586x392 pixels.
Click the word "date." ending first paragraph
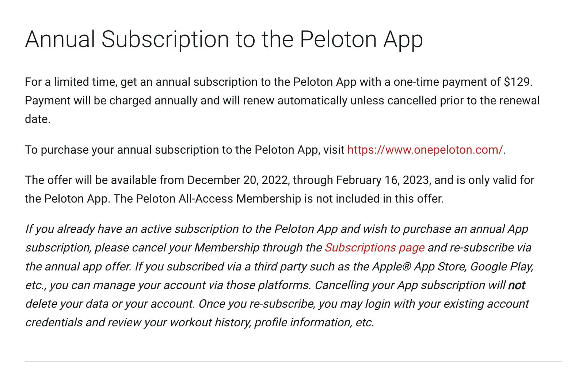(38, 119)
